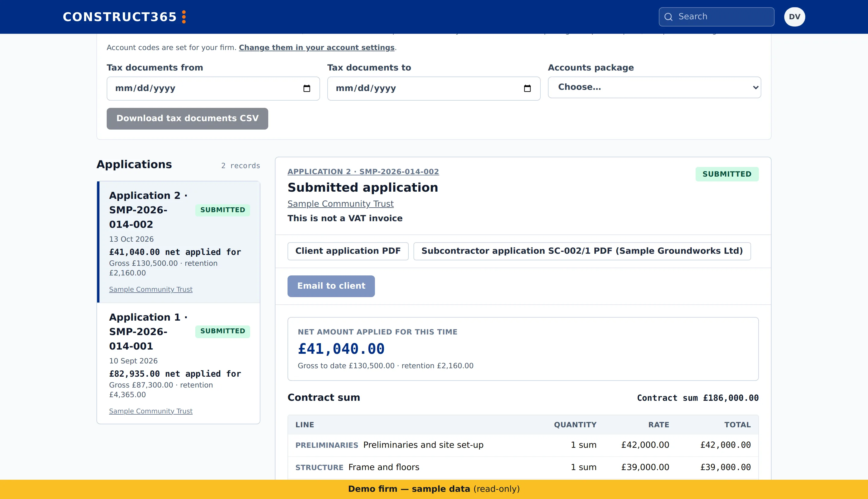Viewport: 868px width, 499px height.
Task: Open 'Change them in your account settings' link
Action: click(317, 48)
